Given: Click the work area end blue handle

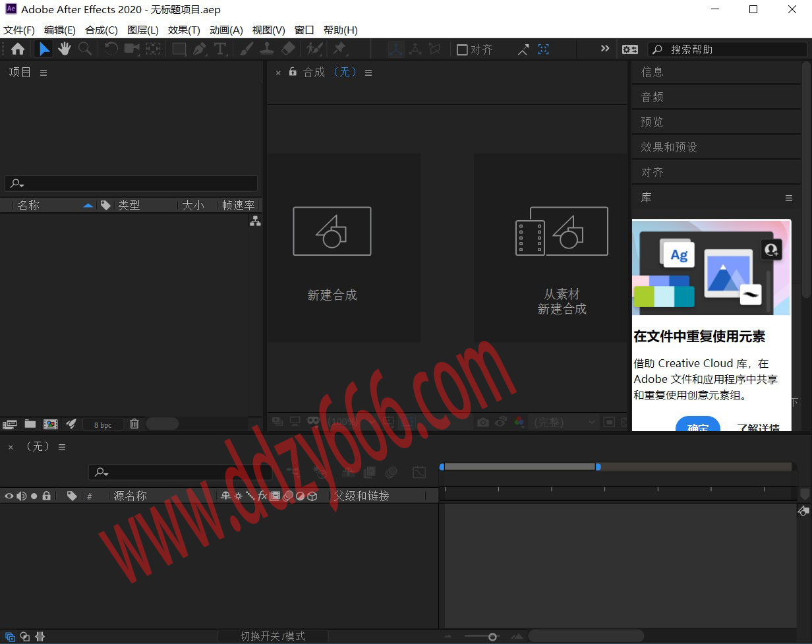Looking at the screenshot, I should point(598,467).
